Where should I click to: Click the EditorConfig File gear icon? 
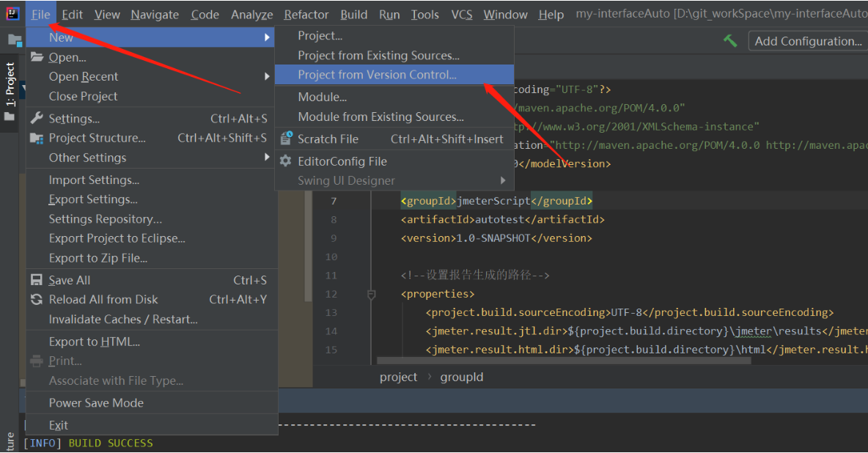(x=286, y=161)
